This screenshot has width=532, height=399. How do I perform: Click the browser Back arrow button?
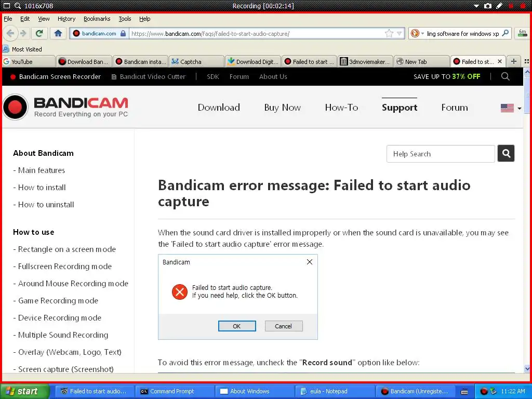tap(10, 33)
